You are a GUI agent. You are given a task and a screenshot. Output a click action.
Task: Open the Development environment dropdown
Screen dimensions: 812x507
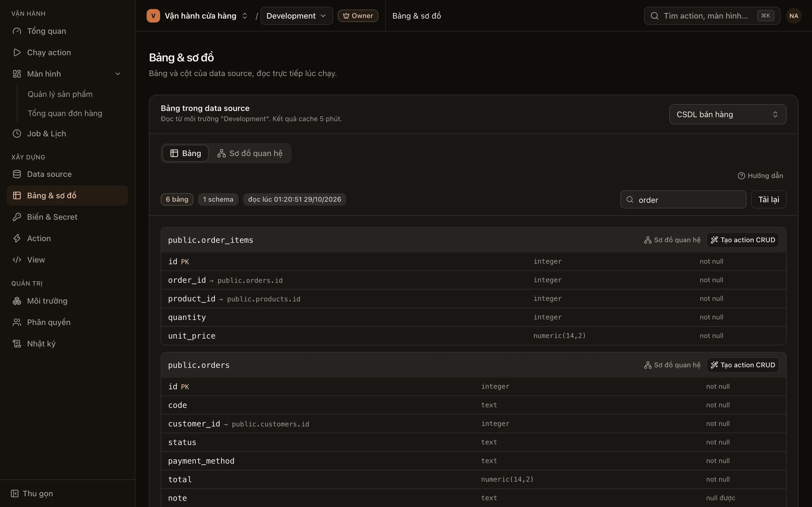[297, 16]
